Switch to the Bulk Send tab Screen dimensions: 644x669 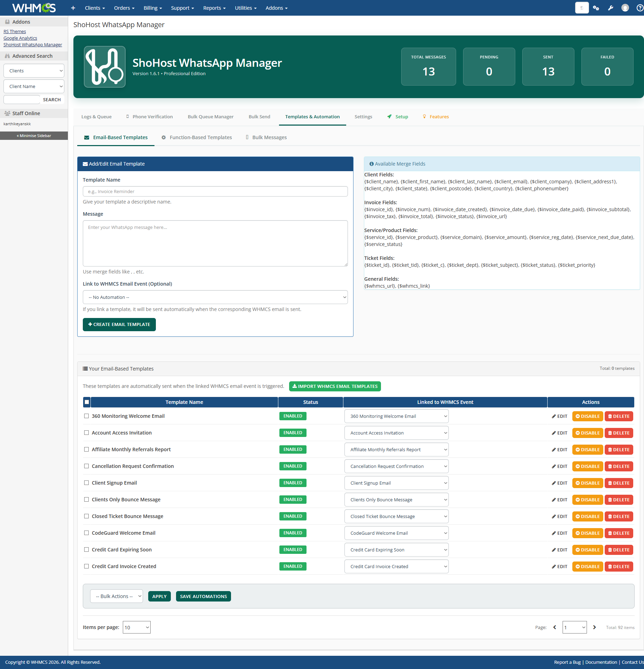(259, 117)
